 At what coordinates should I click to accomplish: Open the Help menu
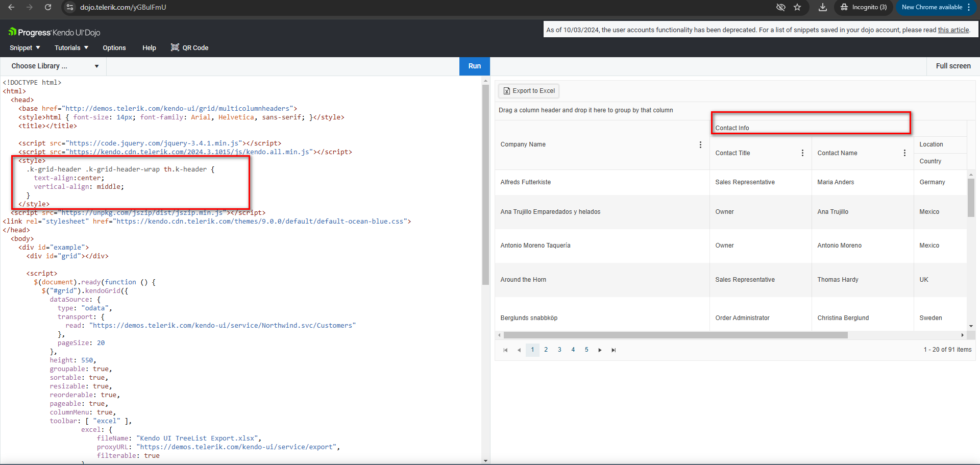[x=149, y=48]
